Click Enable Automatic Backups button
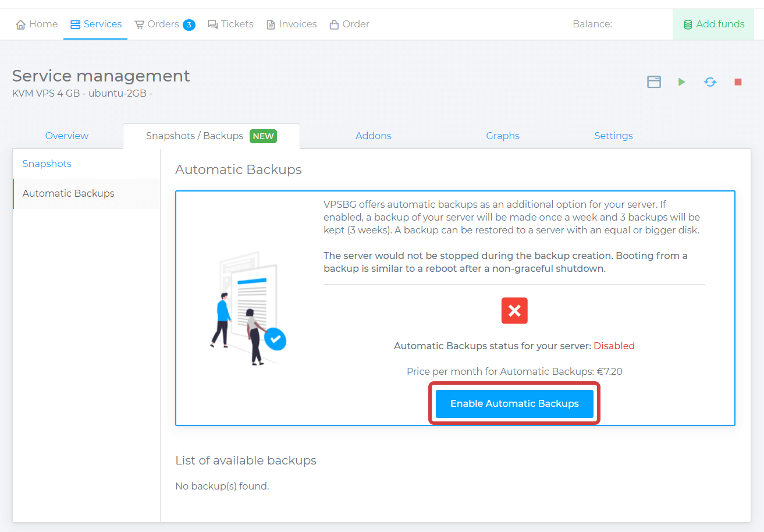764x532 pixels. click(514, 403)
